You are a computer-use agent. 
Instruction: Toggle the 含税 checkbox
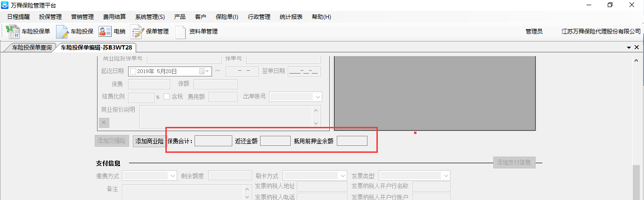pos(166,97)
